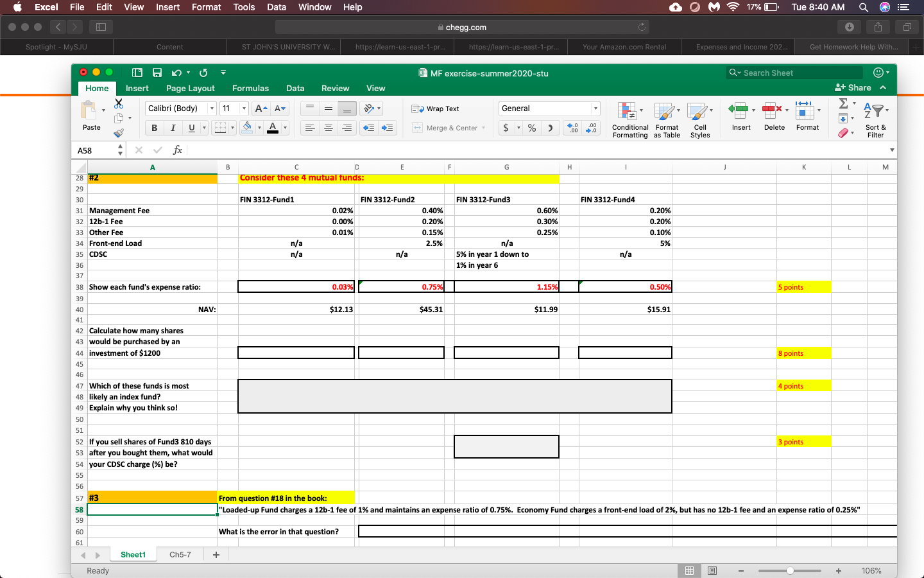Open the fill color dropdown arrow
Screen dimensions: 924x578
pyautogui.click(x=259, y=128)
